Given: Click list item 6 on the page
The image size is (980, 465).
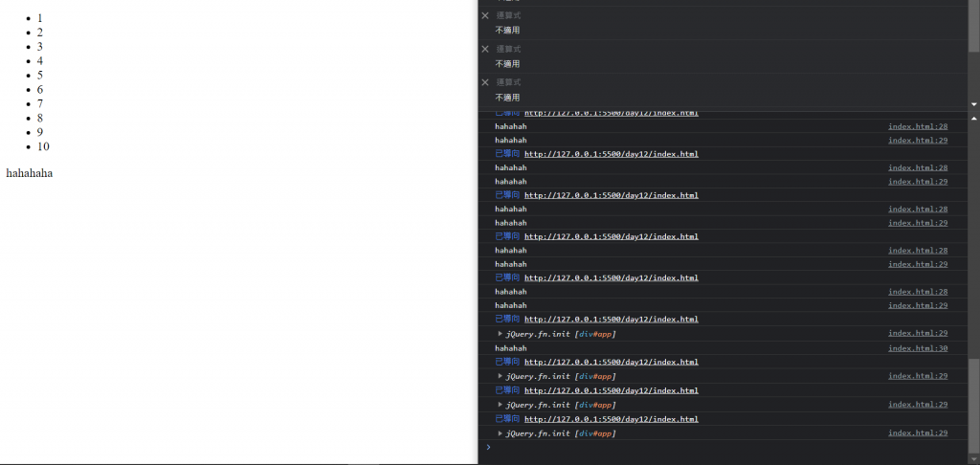Looking at the screenshot, I should coord(40,90).
